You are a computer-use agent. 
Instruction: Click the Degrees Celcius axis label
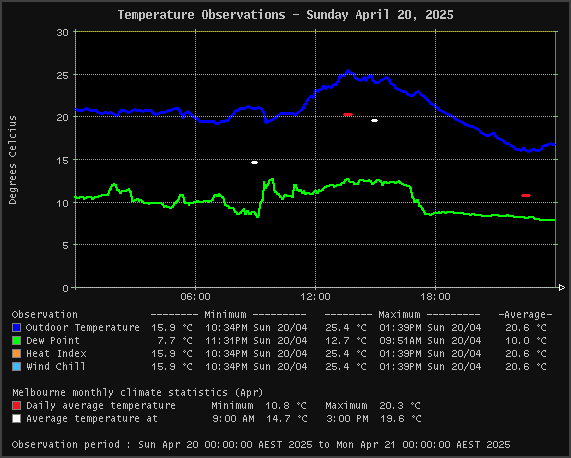13,160
